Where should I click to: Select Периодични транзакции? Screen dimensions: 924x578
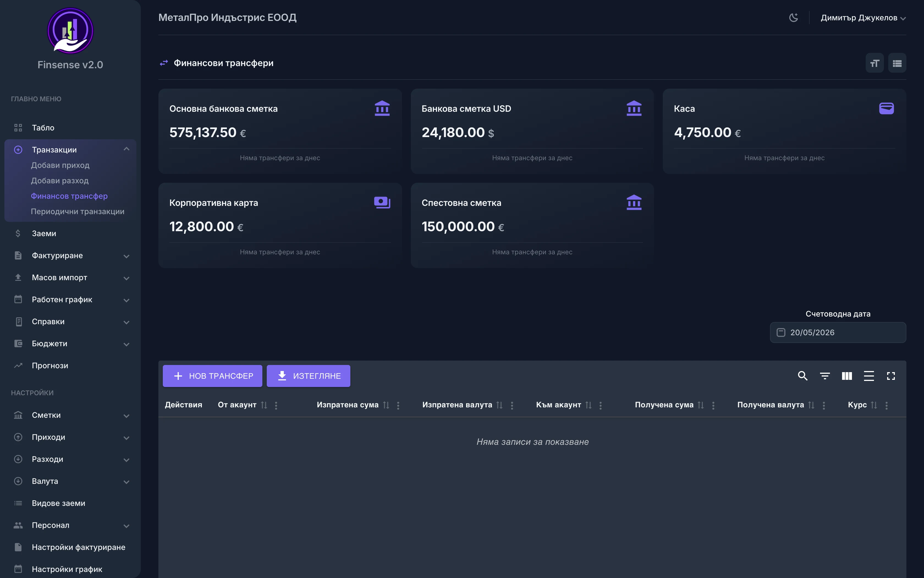coord(78,211)
